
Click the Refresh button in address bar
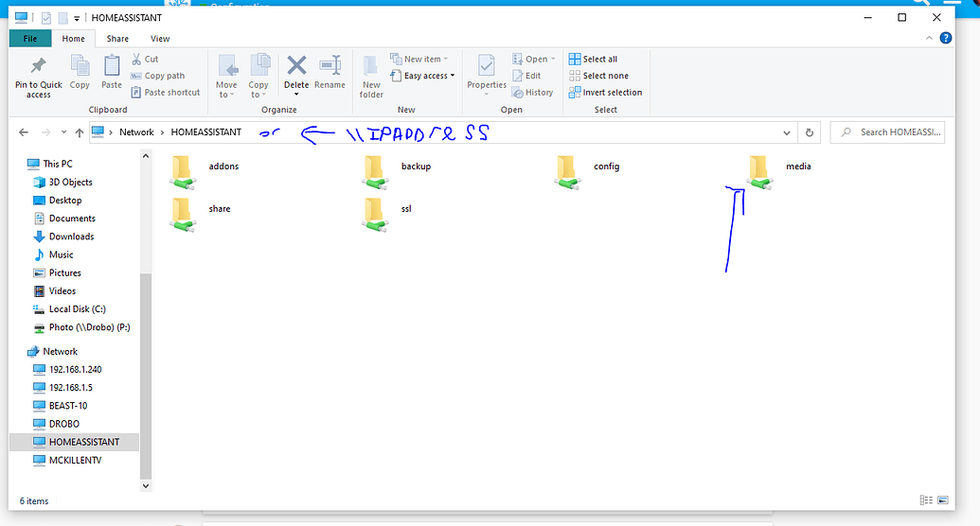(x=810, y=132)
